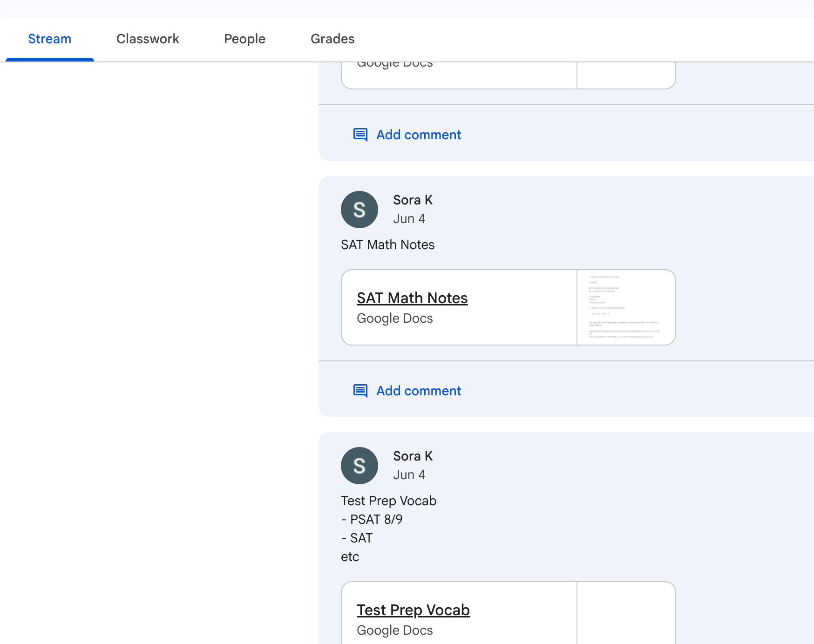Image resolution: width=814 pixels, height=644 pixels.
Task: Click the '- SAT' line in the post
Action: tap(357, 538)
